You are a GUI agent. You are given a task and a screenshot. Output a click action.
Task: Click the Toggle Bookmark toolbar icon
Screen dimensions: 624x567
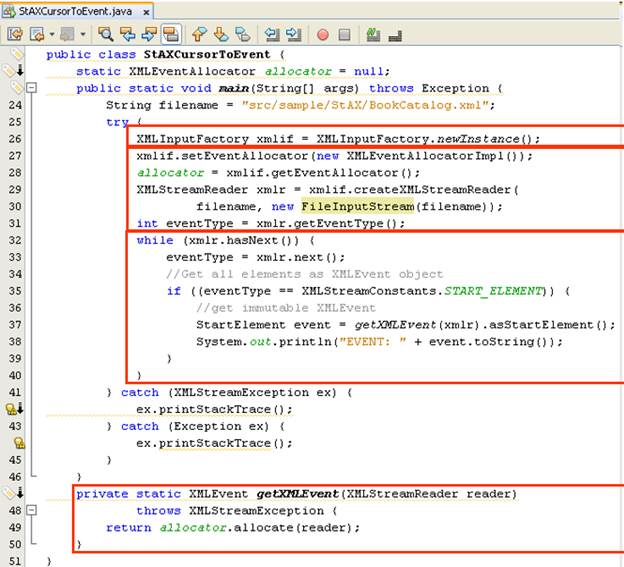click(x=243, y=34)
